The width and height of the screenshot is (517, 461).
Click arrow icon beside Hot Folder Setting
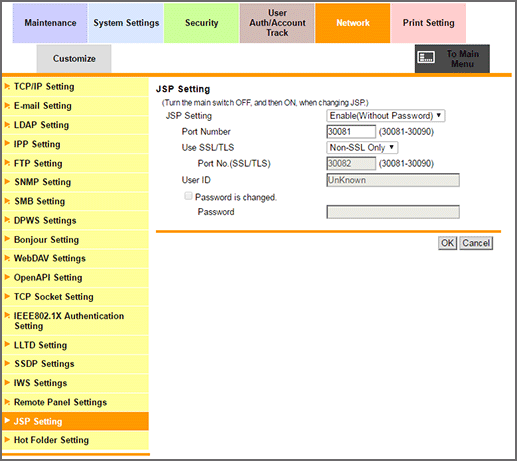pos(7,440)
